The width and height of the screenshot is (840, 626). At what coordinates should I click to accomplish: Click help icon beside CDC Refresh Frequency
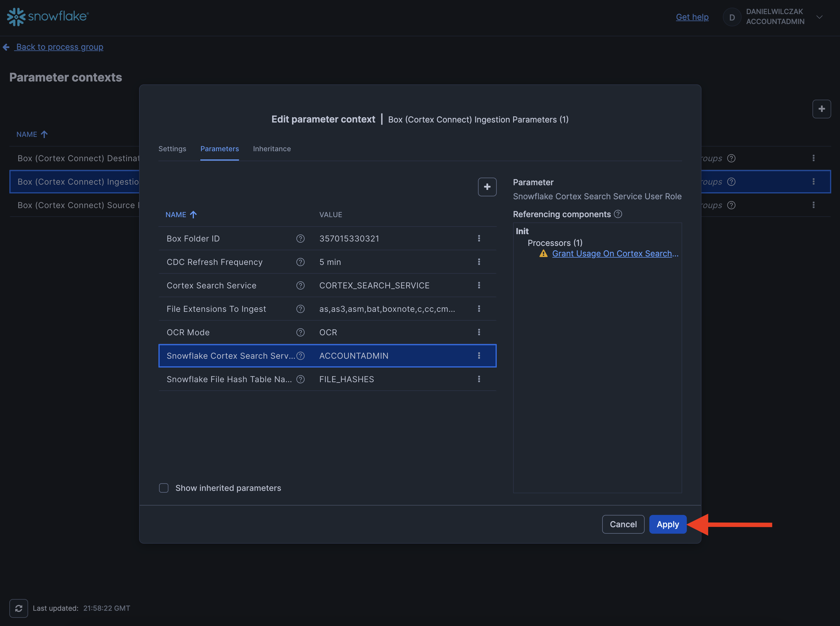coord(300,262)
